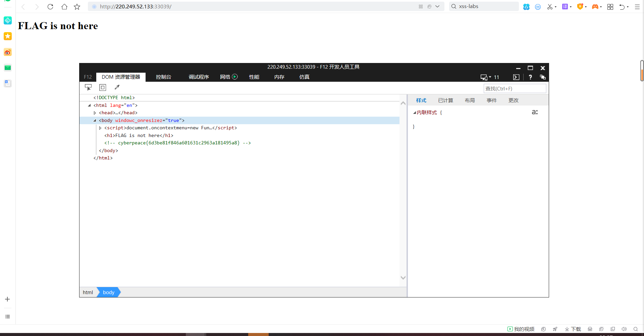The width and height of the screenshot is (644, 336).
Task: Select the <!DOCTYPE html> line
Action: pyautogui.click(x=114, y=97)
